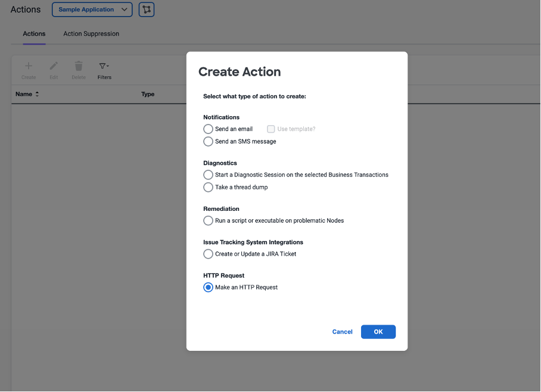Choose Take a thread dump

208,187
